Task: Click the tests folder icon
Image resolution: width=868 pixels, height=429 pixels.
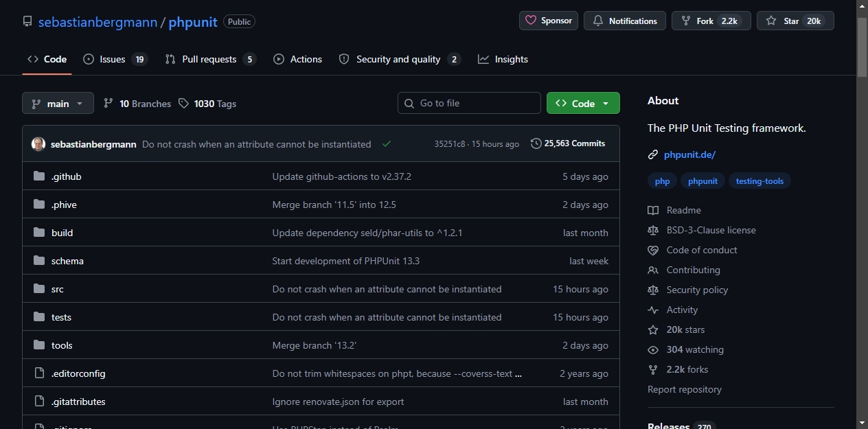Action: [39, 317]
